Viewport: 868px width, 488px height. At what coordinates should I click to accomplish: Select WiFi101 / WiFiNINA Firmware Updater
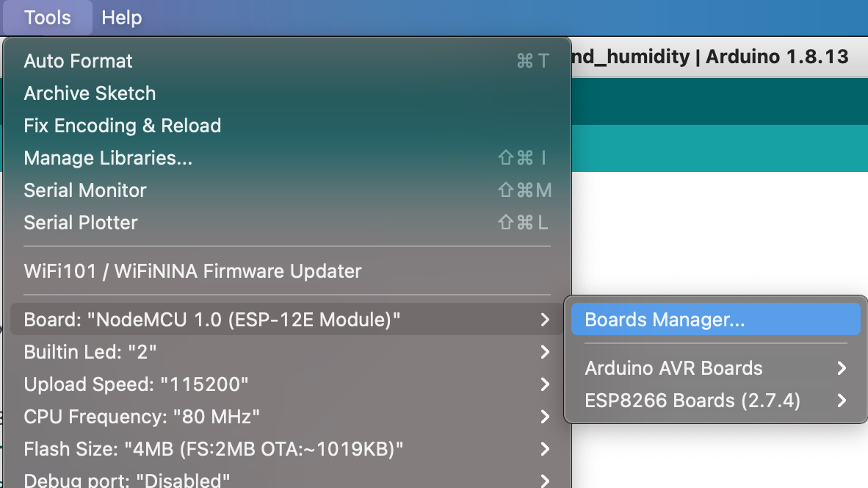tap(192, 271)
